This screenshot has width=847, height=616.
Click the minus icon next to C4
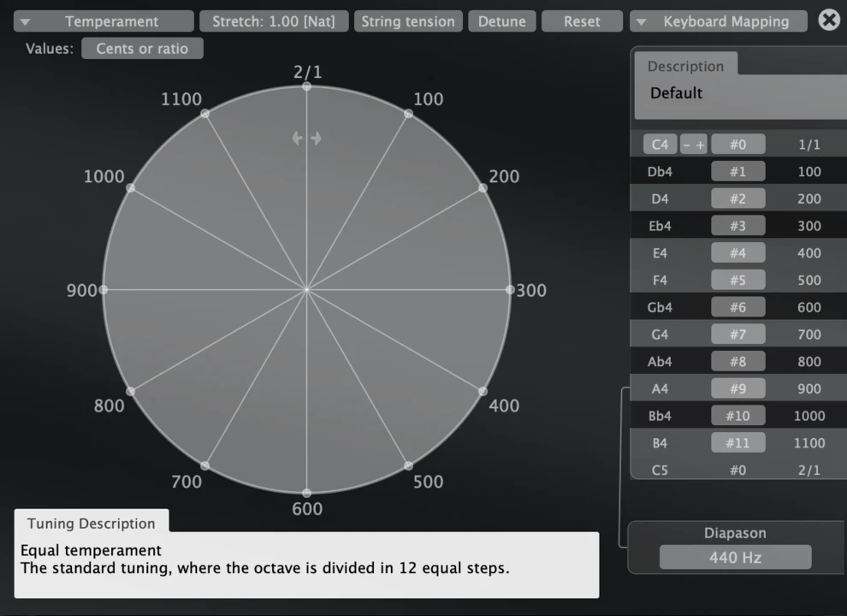(x=687, y=145)
